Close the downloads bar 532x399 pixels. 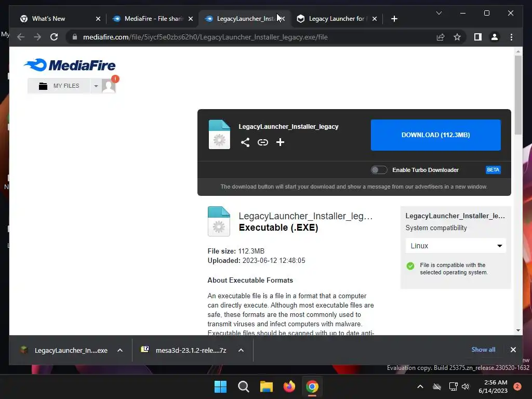coord(513,350)
